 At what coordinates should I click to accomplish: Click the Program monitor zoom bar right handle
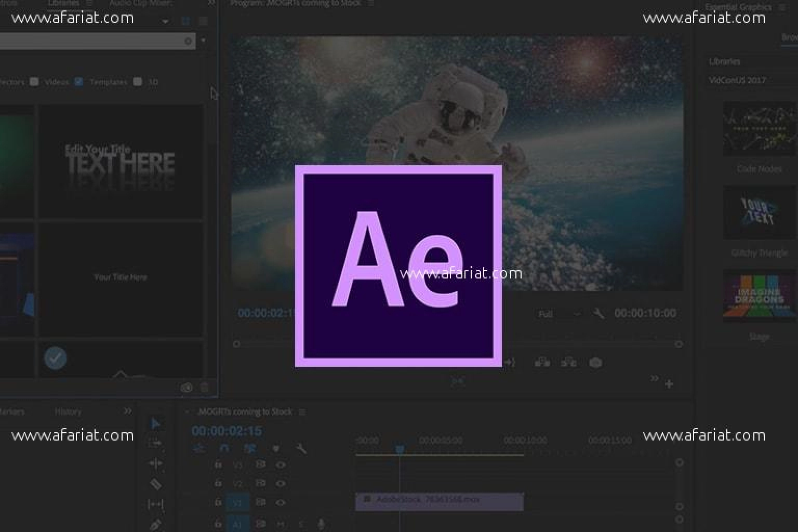pyautogui.click(x=679, y=344)
